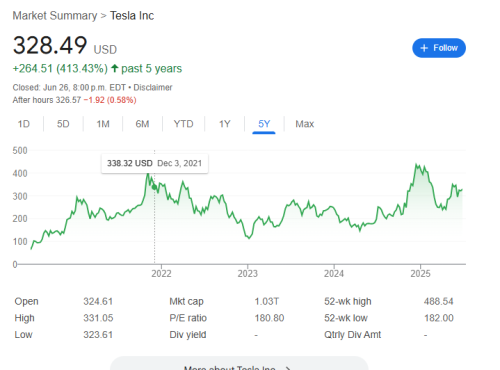
Task: Click the 52-wk high value 488.54
Action: [x=439, y=301]
